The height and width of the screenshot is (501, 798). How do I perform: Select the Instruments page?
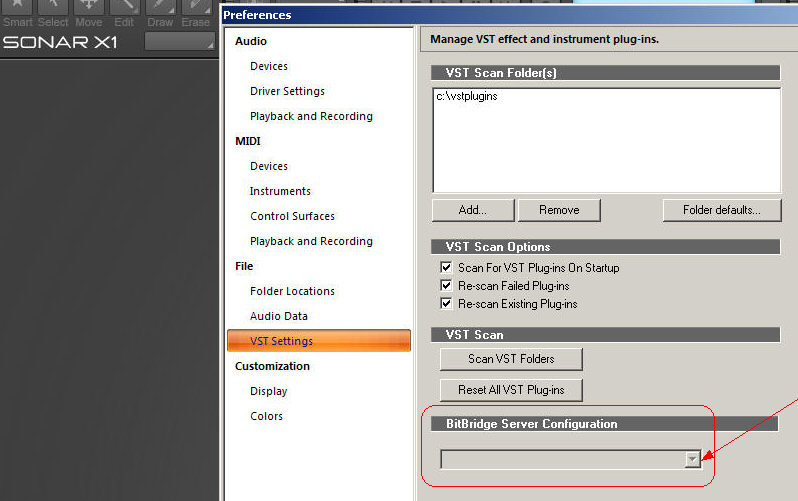click(280, 191)
